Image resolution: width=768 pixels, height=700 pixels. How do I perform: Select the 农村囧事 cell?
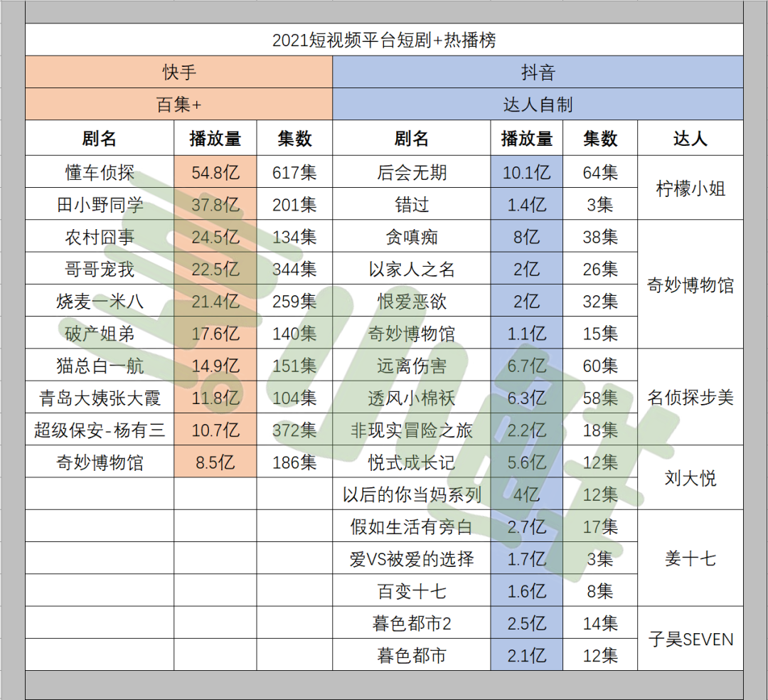pos(100,237)
